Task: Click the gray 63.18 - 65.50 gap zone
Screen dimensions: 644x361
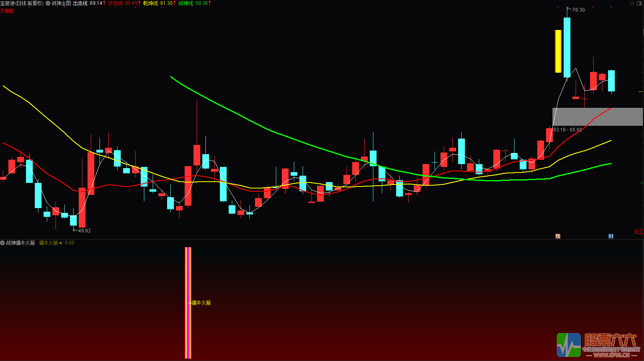Action: pyautogui.click(x=597, y=117)
